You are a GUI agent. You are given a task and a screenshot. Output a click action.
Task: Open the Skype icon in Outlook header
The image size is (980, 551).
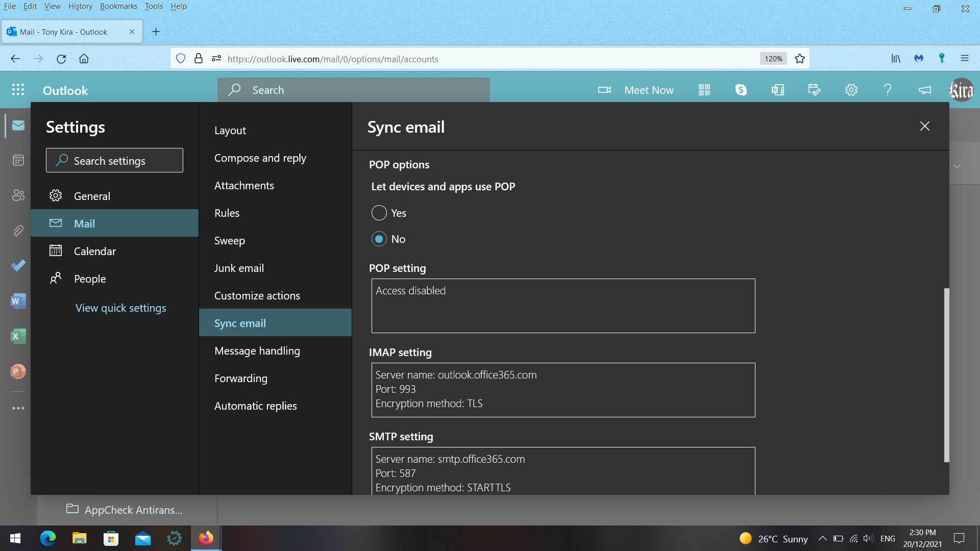click(741, 90)
